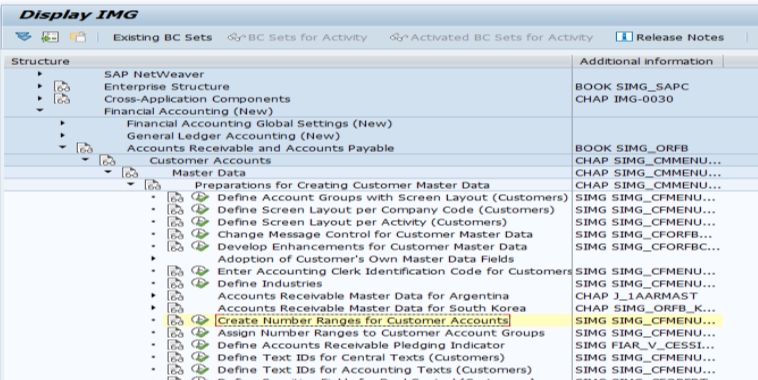Click the Release Notes info icon
Screen dimensions: 758x380
624,37
